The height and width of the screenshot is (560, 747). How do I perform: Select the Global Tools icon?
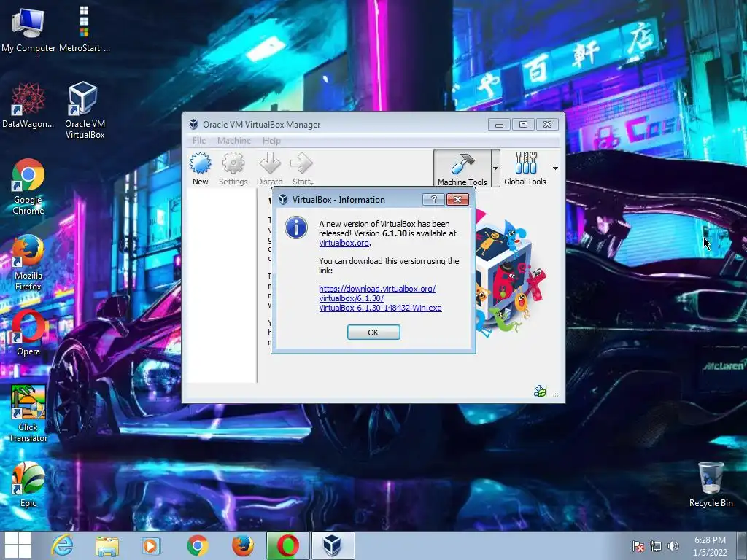(x=525, y=168)
